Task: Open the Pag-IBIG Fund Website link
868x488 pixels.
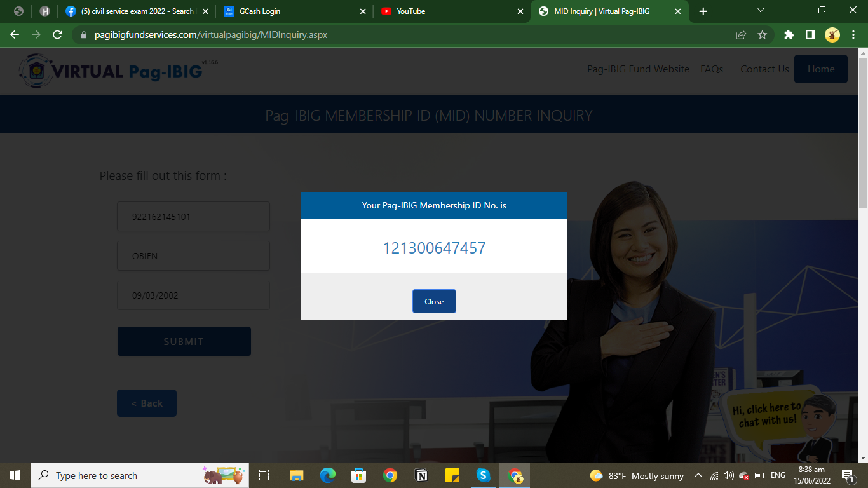Action: 638,69
